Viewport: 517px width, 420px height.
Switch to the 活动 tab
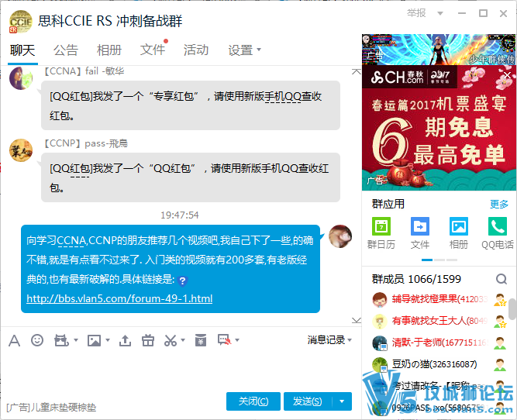point(196,50)
